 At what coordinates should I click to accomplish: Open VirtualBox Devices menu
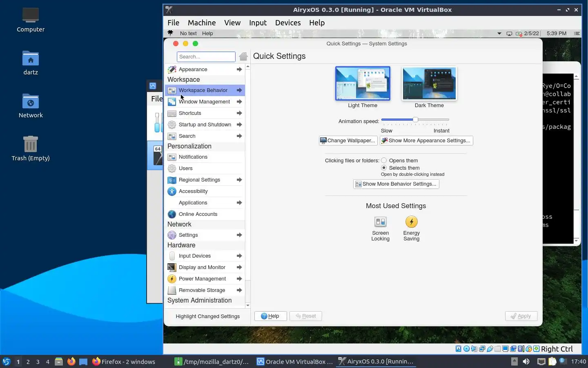coord(288,23)
